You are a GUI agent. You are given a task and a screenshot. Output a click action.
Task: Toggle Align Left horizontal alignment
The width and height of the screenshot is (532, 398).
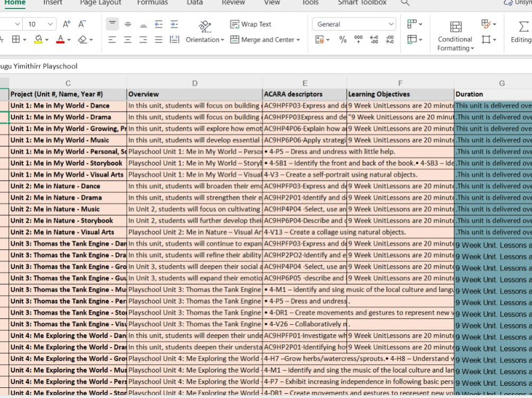[x=112, y=40]
